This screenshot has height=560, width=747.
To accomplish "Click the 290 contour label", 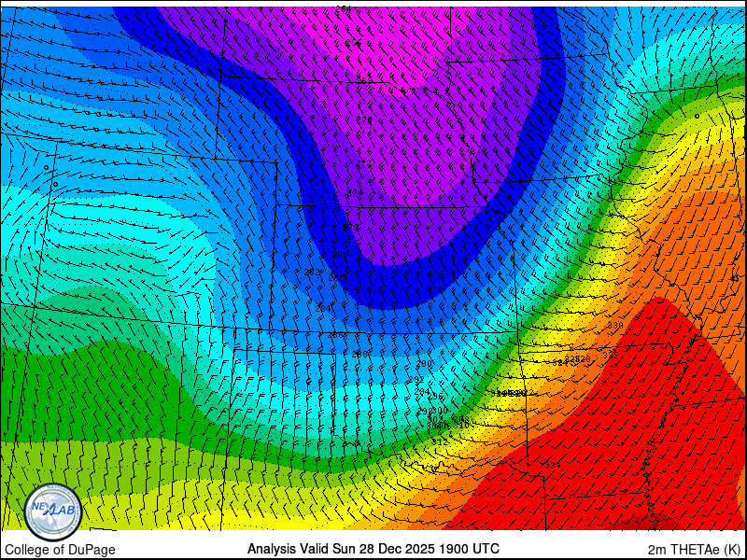I will [424, 364].
